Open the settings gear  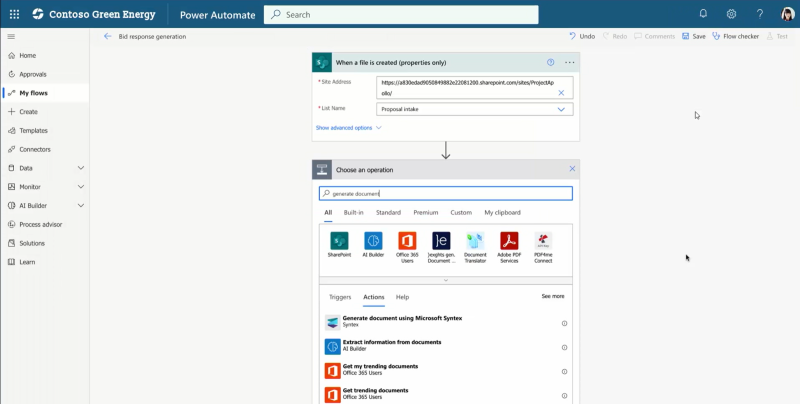coord(731,14)
